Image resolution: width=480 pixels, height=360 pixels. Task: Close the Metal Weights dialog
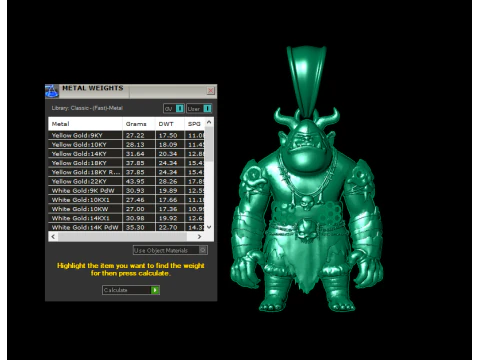point(211,91)
